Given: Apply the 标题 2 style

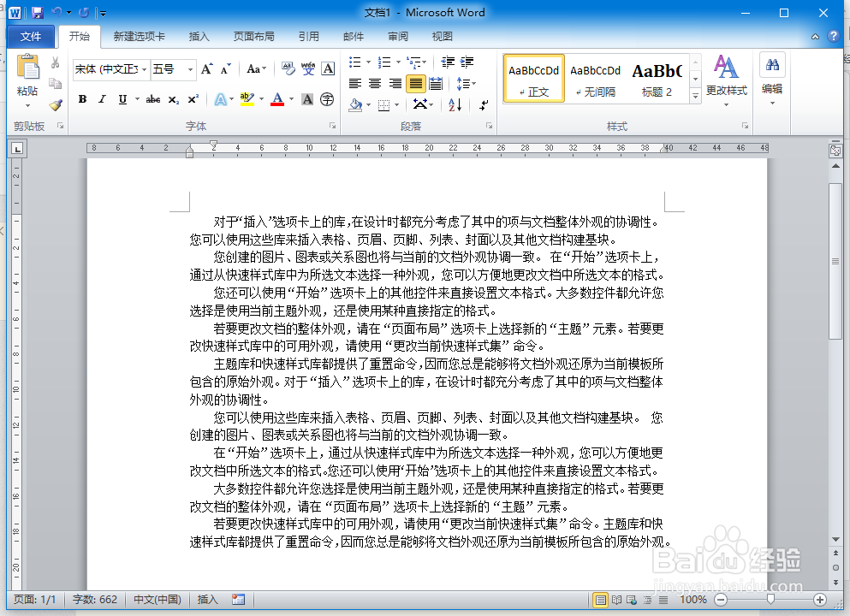Looking at the screenshot, I should (656, 78).
